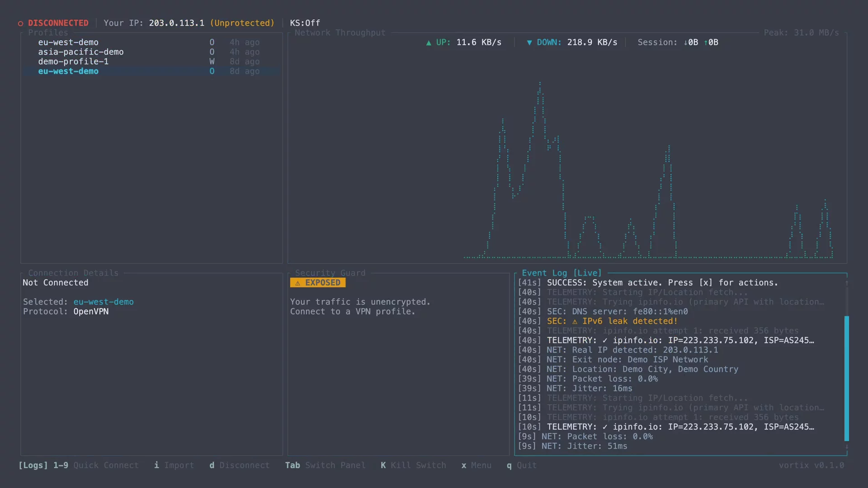
Task: Click the warning icon on the EXPOSED badge
Action: [298, 282]
